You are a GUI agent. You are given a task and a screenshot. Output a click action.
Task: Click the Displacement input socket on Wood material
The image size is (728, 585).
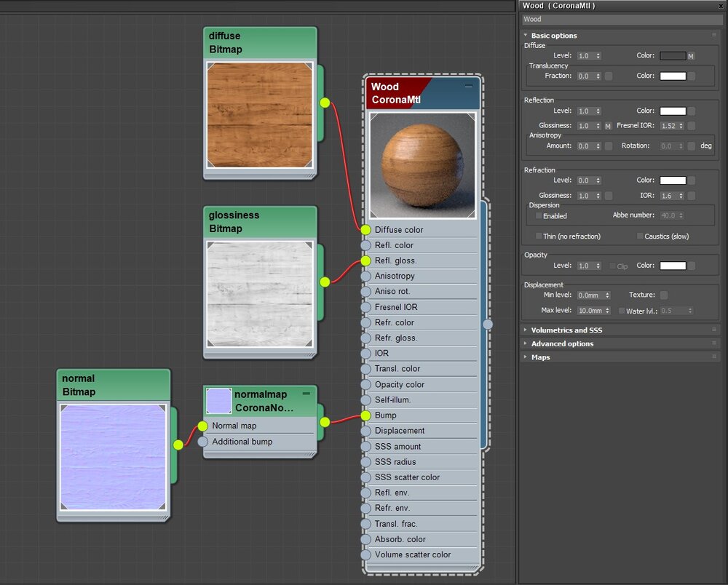coord(365,431)
